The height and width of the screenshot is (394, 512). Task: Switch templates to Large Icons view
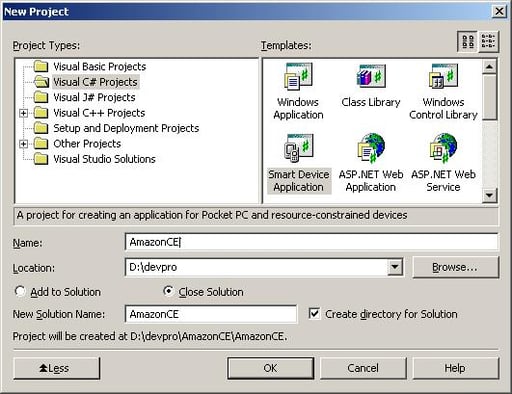click(x=468, y=42)
